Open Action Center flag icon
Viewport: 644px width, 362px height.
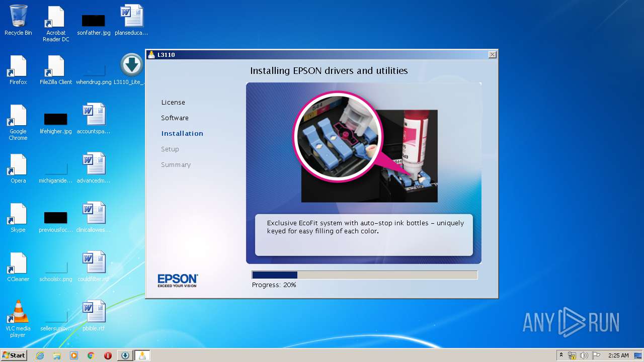click(x=596, y=355)
